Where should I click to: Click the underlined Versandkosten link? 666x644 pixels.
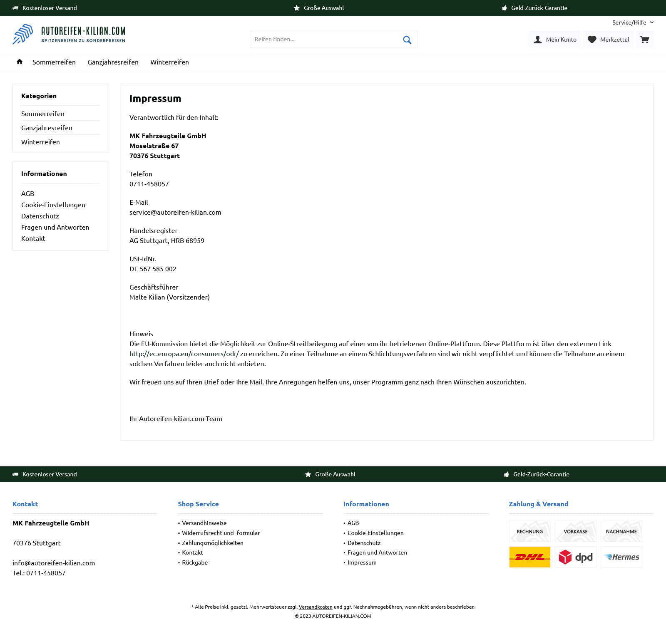coord(316,607)
